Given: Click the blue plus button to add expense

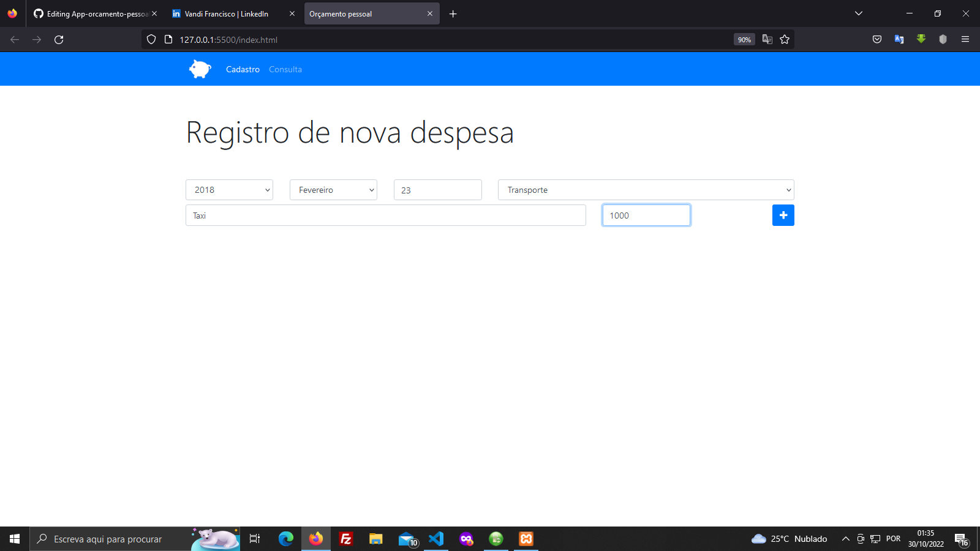Looking at the screenshot, I should coord(783,215).
